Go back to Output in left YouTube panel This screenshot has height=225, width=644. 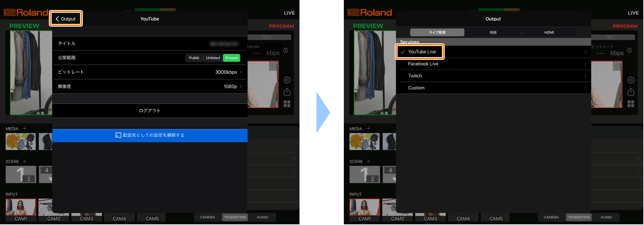[66, 19]
